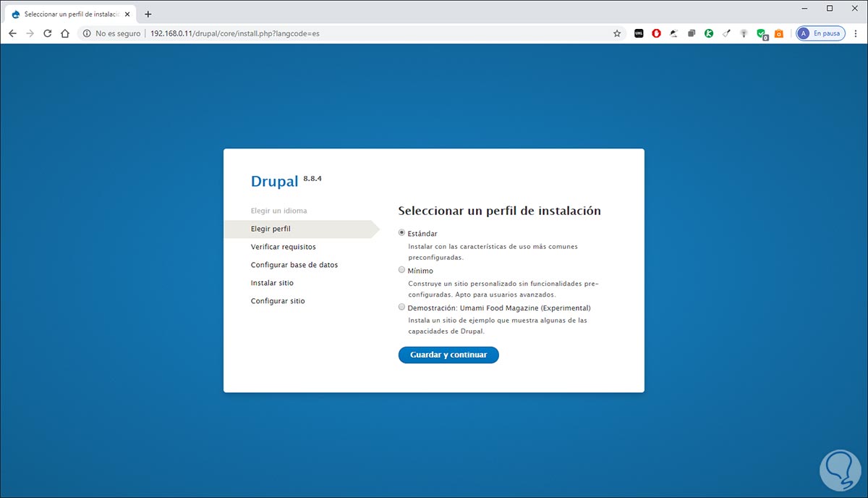The height and width of the screenshot is (498, 868).
Task: Open the red stop-hand blocker extension
Action: point(657,33)
